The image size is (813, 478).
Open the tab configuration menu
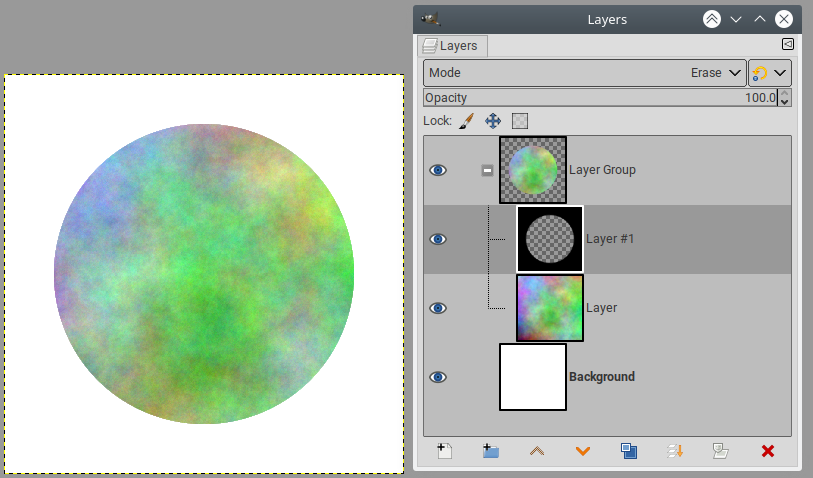point(787,44)
